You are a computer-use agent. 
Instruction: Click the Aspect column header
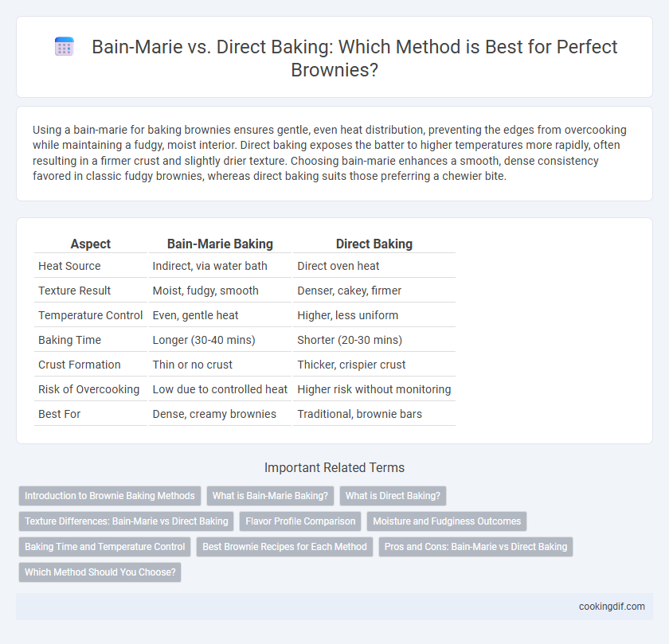(91, 244)
